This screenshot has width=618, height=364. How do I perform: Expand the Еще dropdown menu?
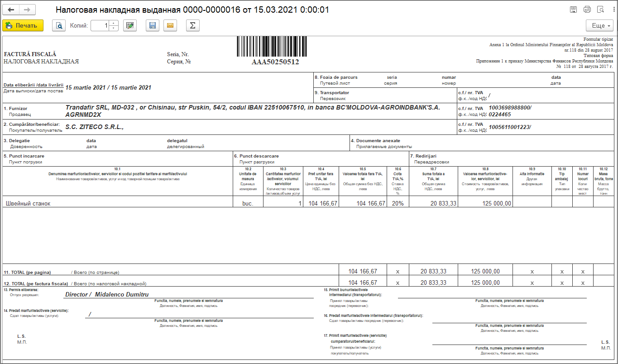[x=600, y=25]
